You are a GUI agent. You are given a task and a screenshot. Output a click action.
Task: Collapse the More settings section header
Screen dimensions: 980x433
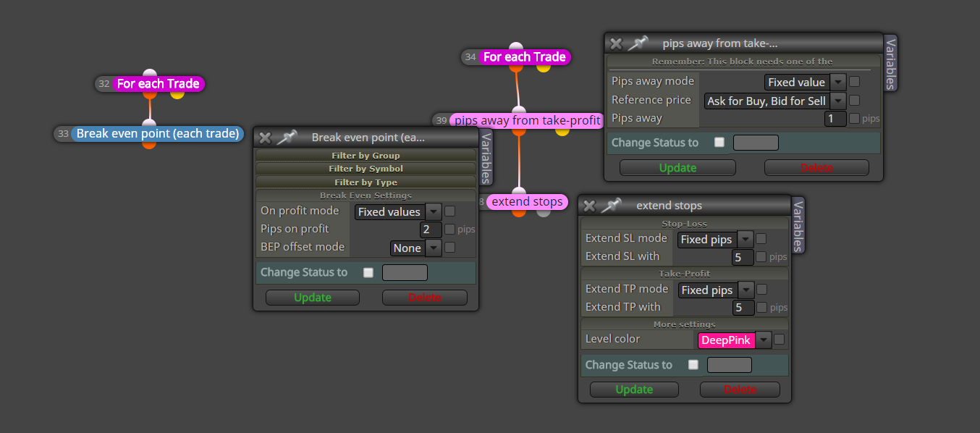pyautogui.click(x=684, y=324)
